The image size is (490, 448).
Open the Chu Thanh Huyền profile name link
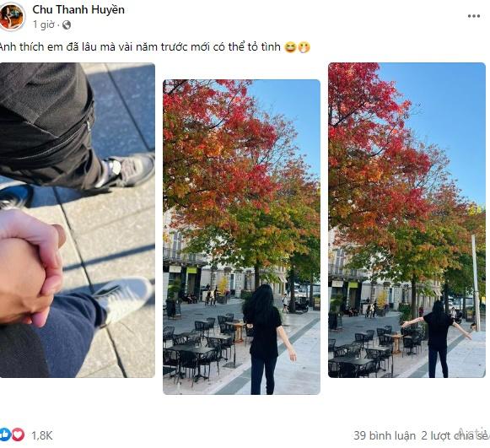[x=78, y=9]
